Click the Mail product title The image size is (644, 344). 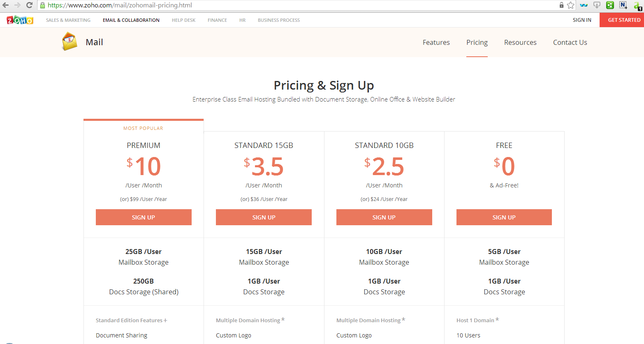tap(94, 42)
